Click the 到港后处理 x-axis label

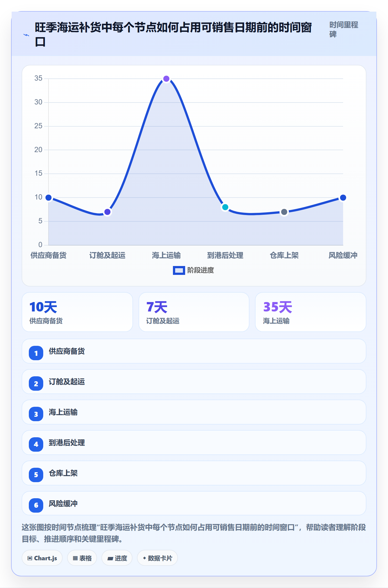tap(225, 255)
